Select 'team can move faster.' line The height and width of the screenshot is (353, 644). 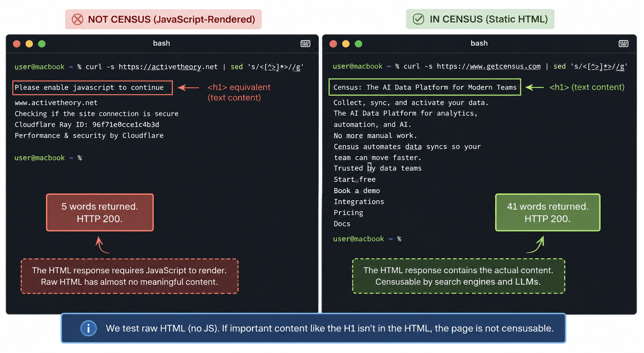click(377, 158)
